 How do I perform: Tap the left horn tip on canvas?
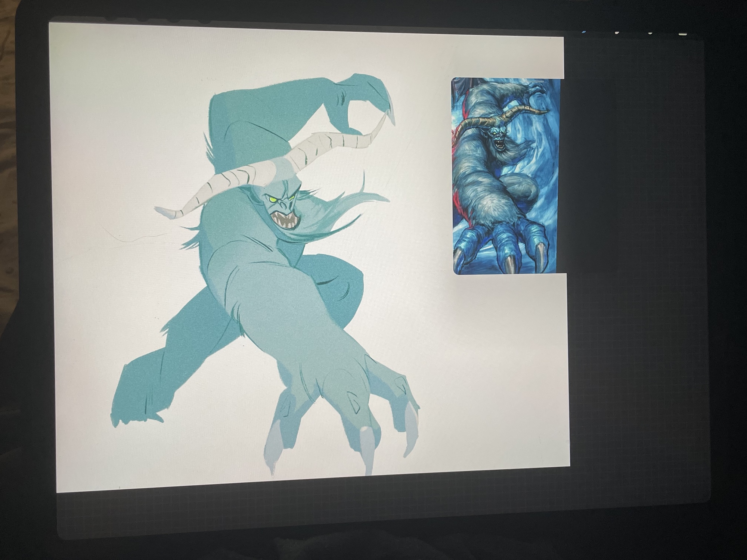(161, 211)
